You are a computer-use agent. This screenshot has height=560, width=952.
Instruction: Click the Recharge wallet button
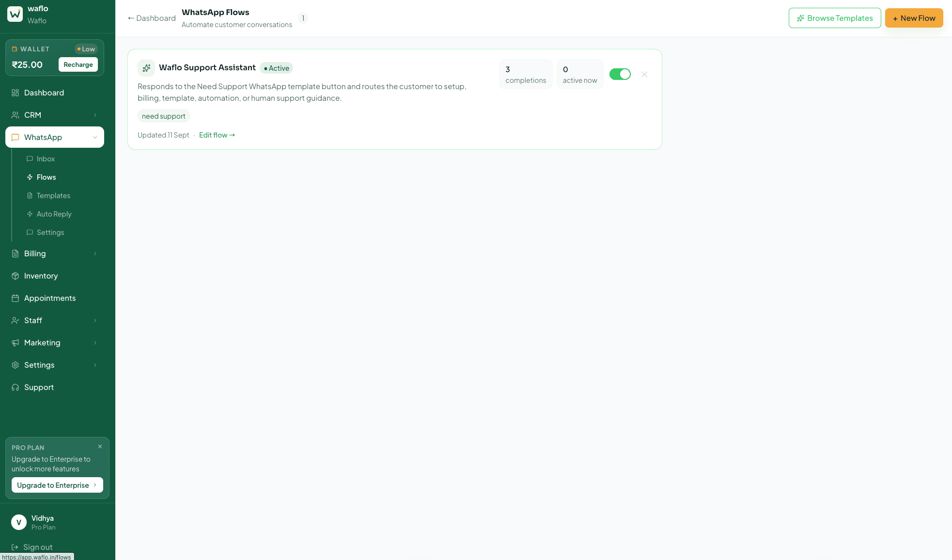click(x=78, y=64)
